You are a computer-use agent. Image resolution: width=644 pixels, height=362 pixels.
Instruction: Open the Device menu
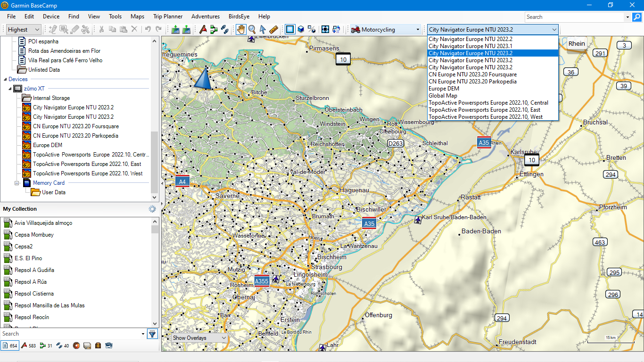[x=51, y=16]
